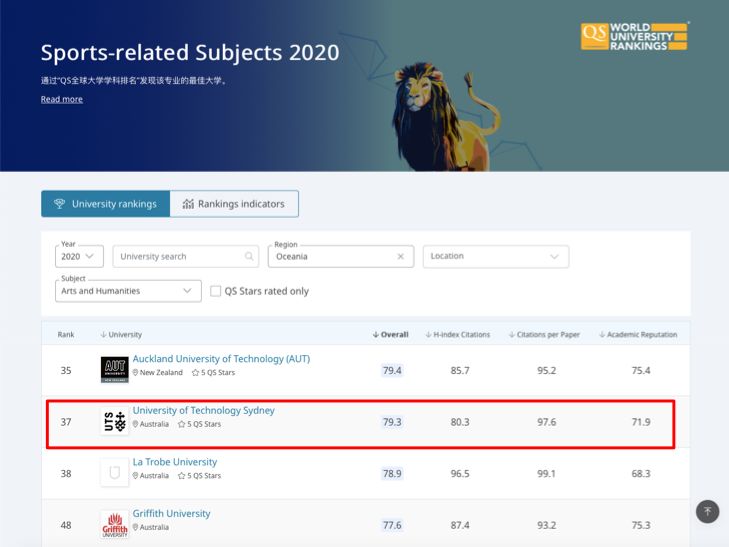Open the Year 2020 dropdown
Viewport: 729px width, 547px height.
pos(79,257)
